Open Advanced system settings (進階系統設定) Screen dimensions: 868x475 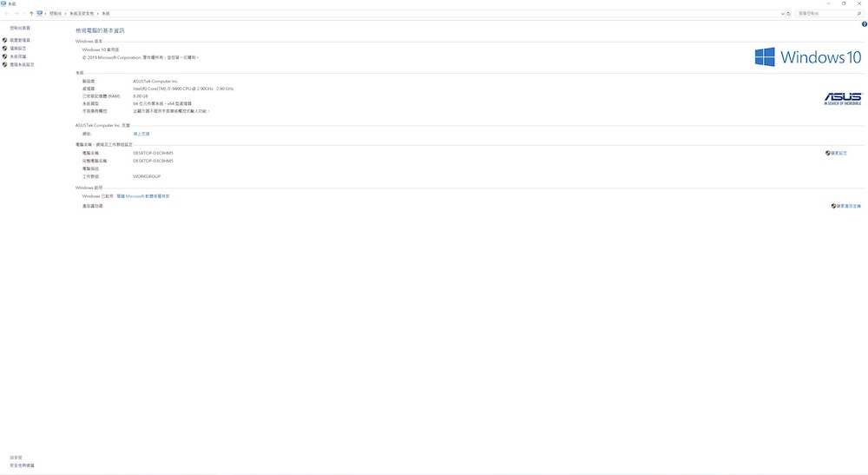(22, 65)
